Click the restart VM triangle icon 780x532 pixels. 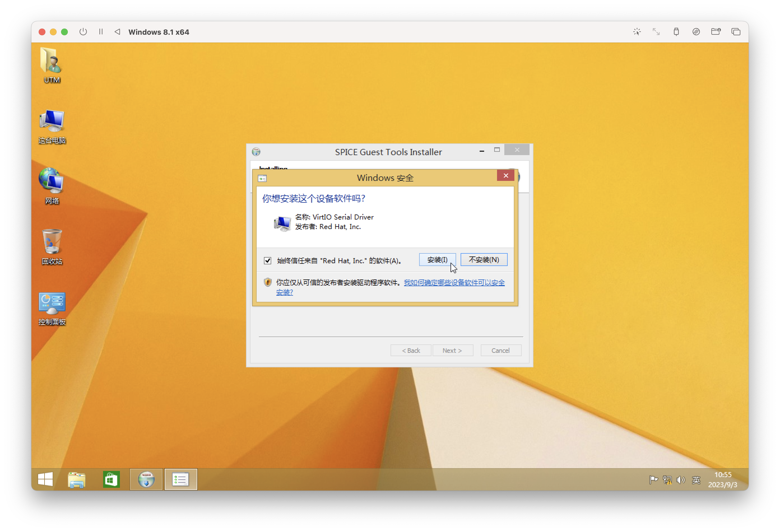point(117,32)
